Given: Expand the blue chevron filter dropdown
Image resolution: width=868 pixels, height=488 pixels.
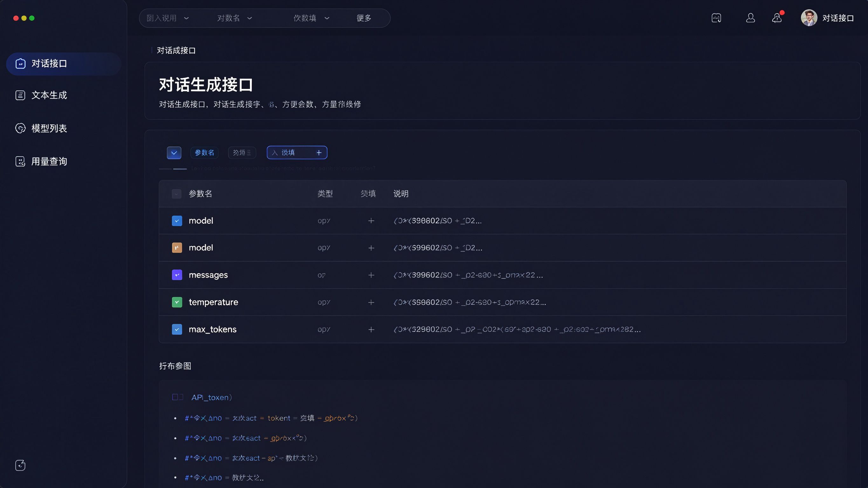Looking at the screenshot, I should tap(174, 153).
